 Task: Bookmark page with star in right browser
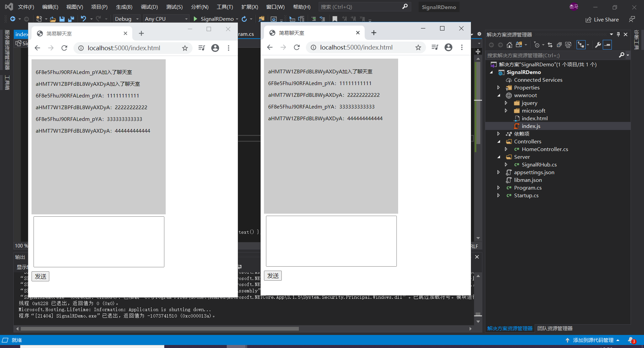click(x=418, y=48)
